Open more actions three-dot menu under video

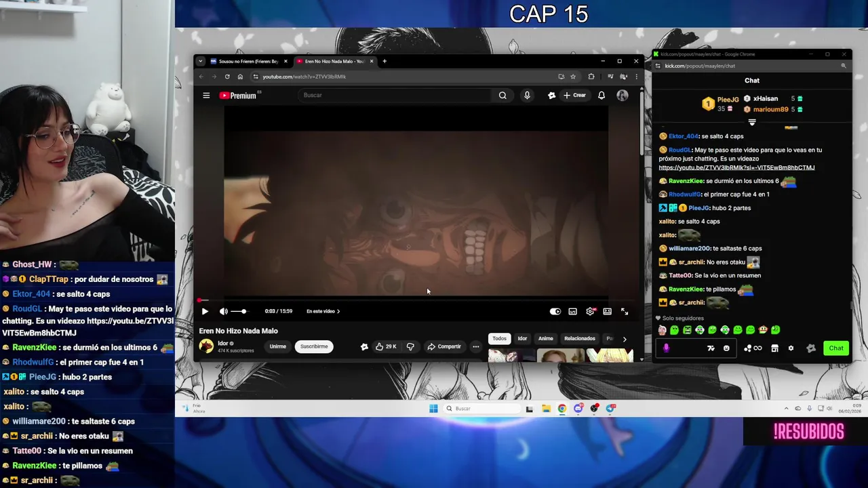point(475,346)
